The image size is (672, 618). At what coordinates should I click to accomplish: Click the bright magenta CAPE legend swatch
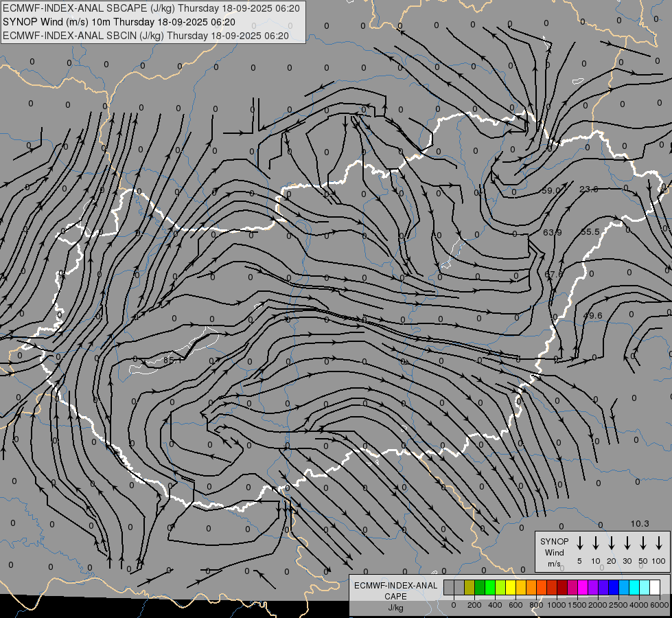pyautogui.click(x=583, y=587)
